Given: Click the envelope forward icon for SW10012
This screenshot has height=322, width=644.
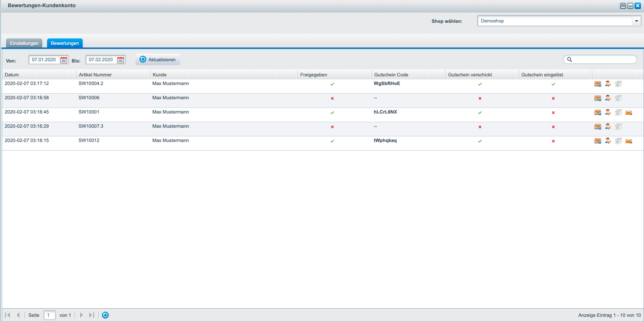Looking at the screenshot, I should tap(629, 141).
